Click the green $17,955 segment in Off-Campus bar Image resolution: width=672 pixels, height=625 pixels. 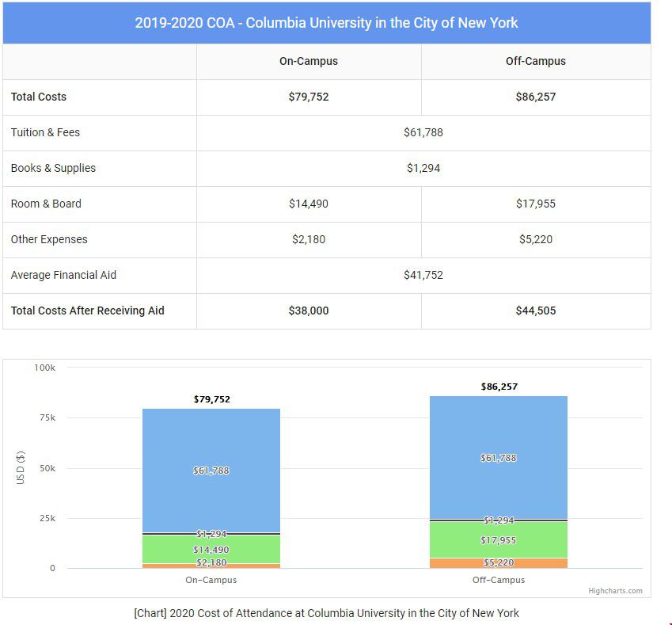tap(499, 540)
